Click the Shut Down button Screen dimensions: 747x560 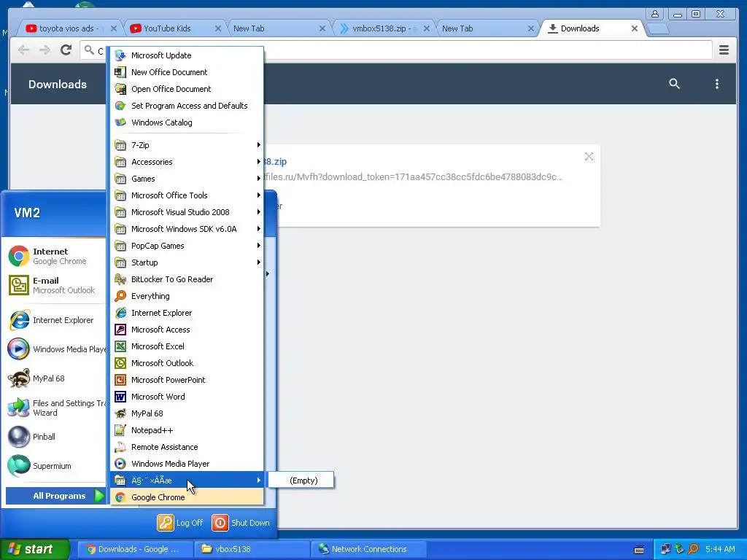tap(241, 522)
